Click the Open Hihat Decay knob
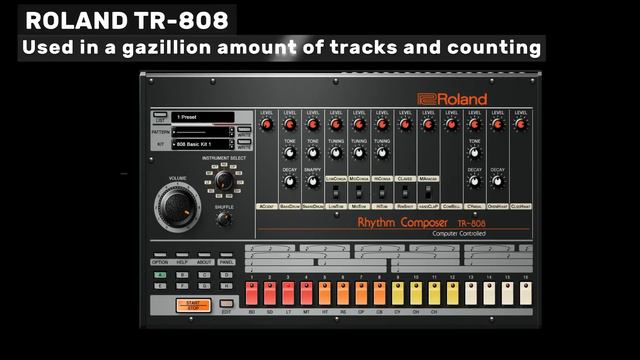The width and height of the screenshot is (640, 360). [x=498, y=181]
